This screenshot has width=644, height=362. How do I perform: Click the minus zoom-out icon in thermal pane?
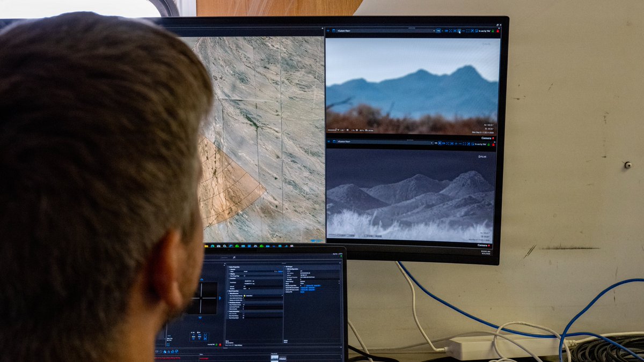460,143
